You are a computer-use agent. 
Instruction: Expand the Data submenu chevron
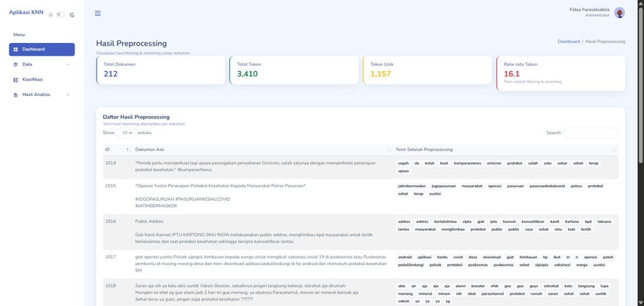tap(68, 64)
